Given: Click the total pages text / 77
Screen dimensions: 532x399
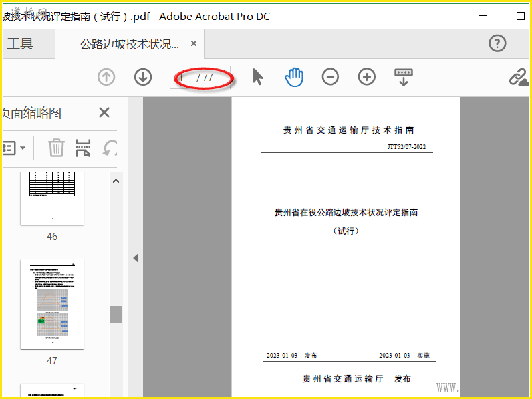Looking at the screenshot, I should (205, 78).
